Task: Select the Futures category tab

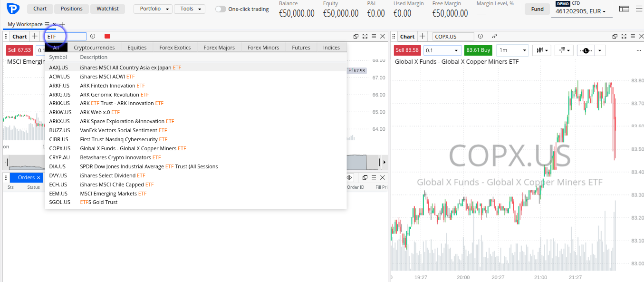Action: tap(301, 47)
